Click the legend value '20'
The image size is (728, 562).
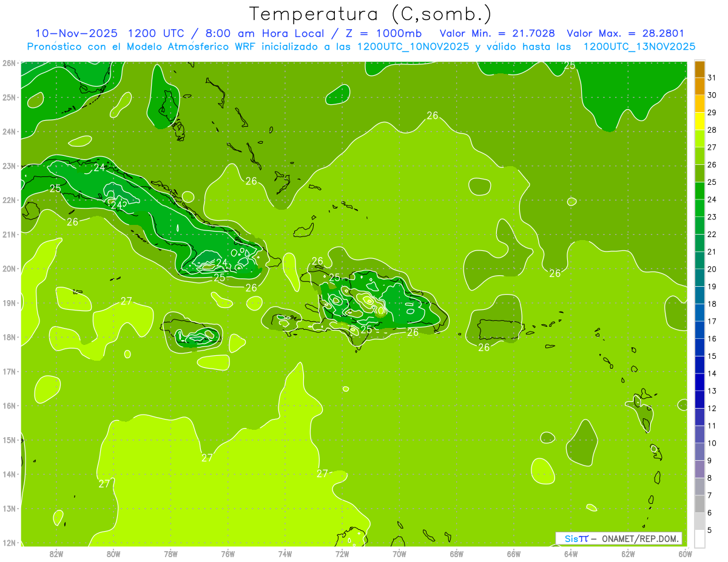pos(712,269)
